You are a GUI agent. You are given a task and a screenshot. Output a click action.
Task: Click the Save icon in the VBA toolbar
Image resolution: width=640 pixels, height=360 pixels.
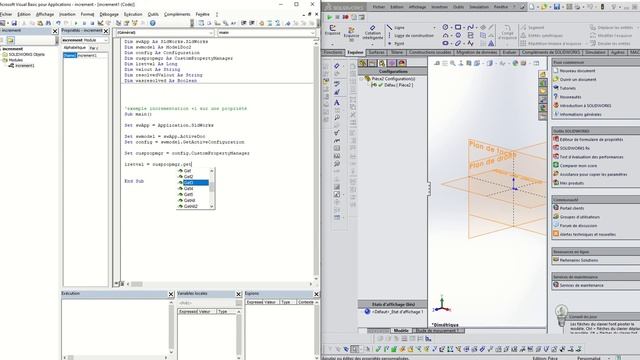tap(14, 23)
